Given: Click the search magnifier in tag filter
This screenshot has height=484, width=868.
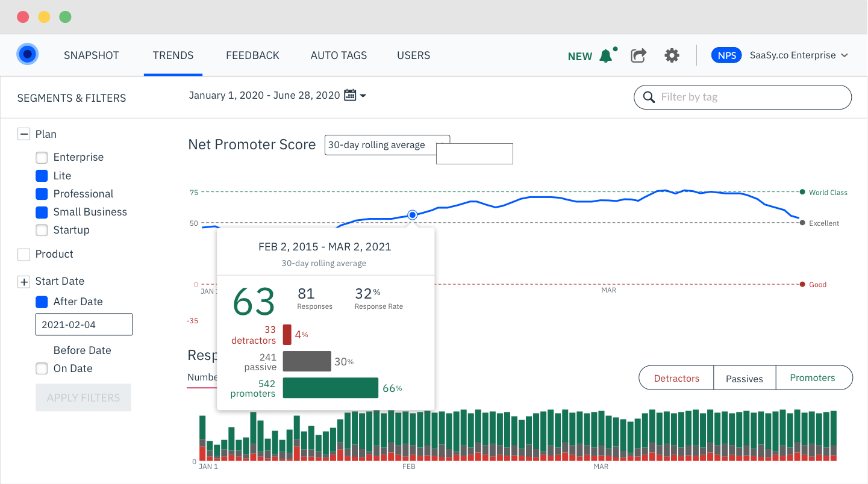Looking at the screenshot, I should coord(649,97).
